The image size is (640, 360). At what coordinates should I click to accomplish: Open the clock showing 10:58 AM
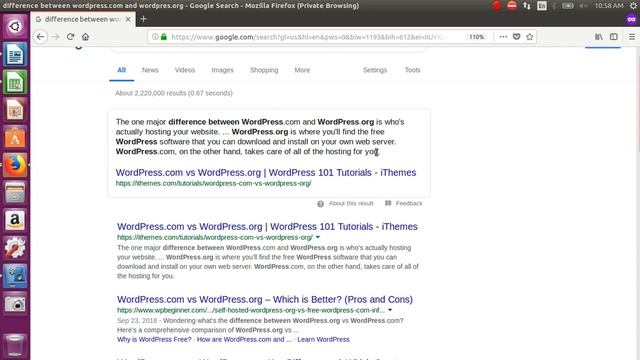click(609, 6)
